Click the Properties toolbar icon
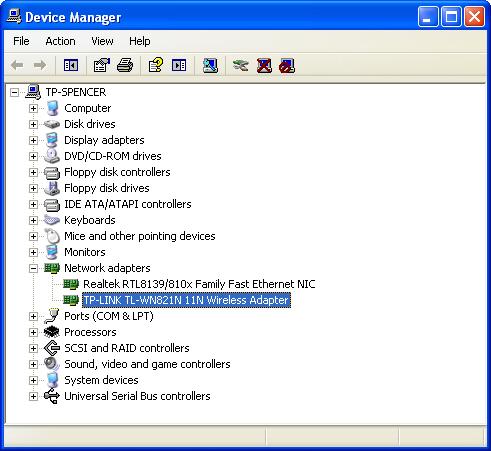The height and width of the screenshot is (451, 491). (101, 65)
